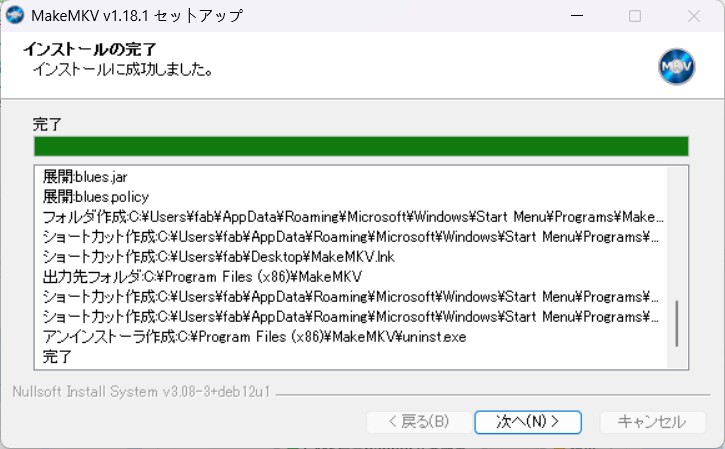Click the install log scrollbar thumb
The width and height of the screenshot is (725, 449).
[677, 323]
